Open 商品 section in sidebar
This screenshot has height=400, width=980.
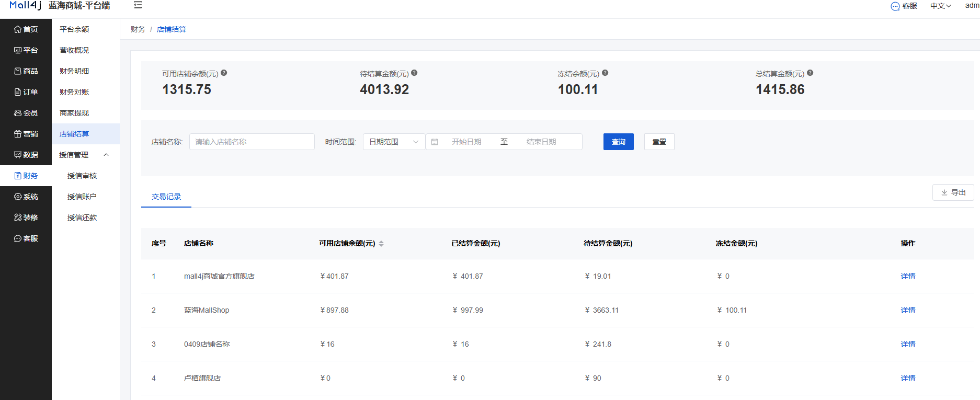tap(26, 71)
